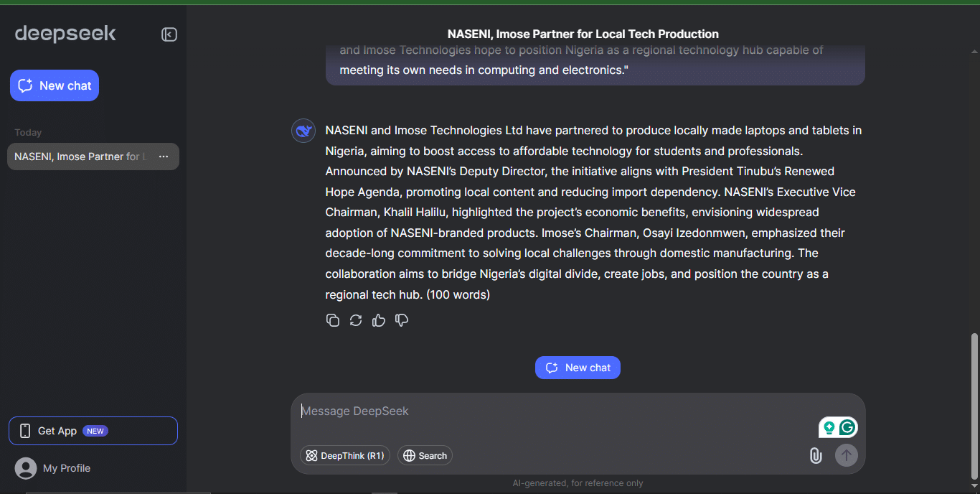Image resolution: width=980 pixels, height=494 pixels.
Task: Toggle DeepThink (R1) mode
Action: coord(345,455)
